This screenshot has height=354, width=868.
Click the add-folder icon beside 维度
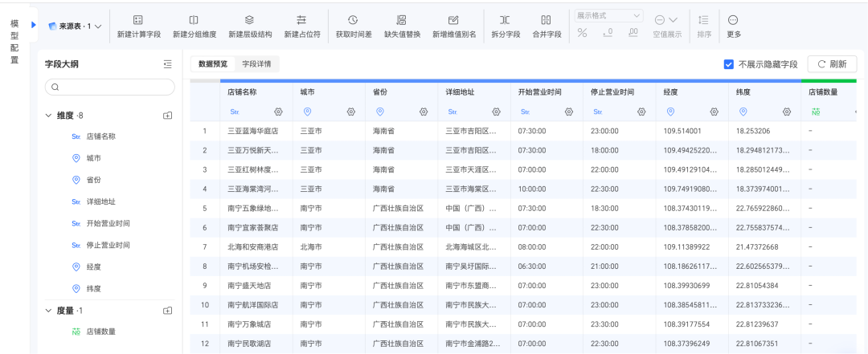tap(168, 116)
